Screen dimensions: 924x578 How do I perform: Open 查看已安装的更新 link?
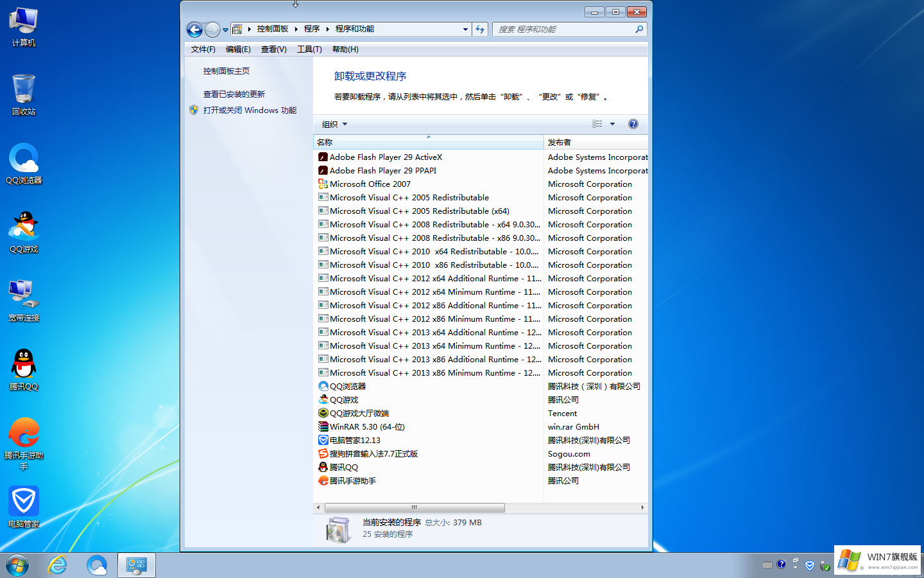(x=234, y=94)
